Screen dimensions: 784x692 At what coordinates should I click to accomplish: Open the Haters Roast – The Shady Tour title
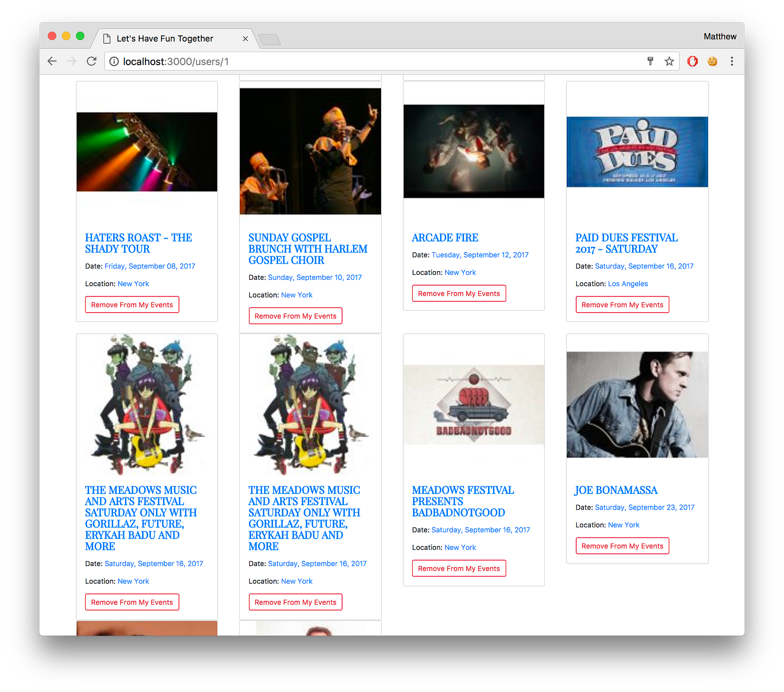[x=139, y=244]
